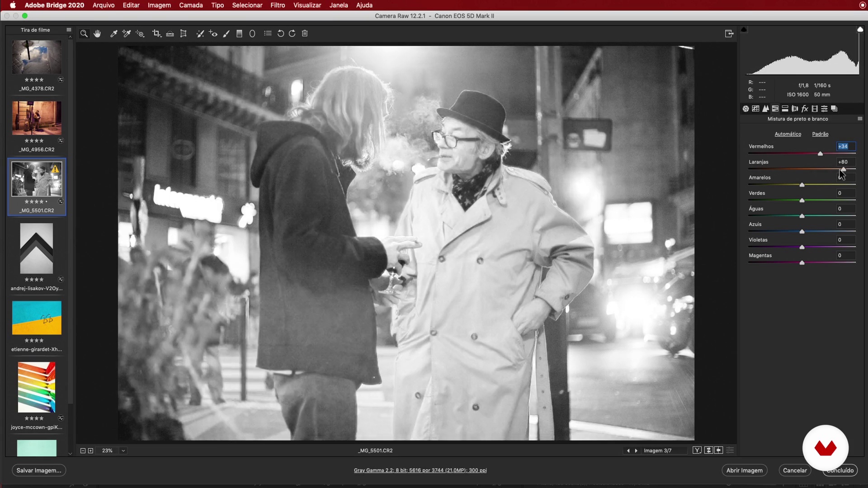
Task: Open the Effects fx panel tab
Action: (x=805, y=108)
